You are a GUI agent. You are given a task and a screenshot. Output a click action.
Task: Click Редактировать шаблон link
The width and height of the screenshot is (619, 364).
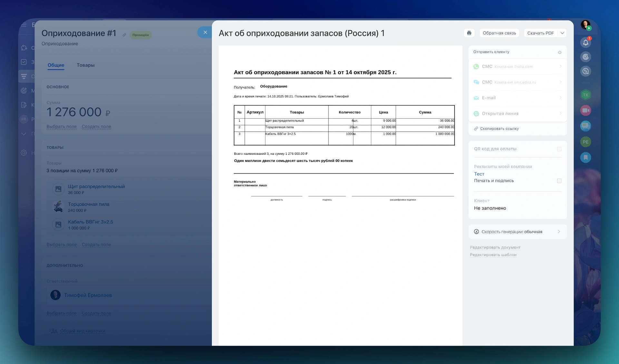[493, 255]
